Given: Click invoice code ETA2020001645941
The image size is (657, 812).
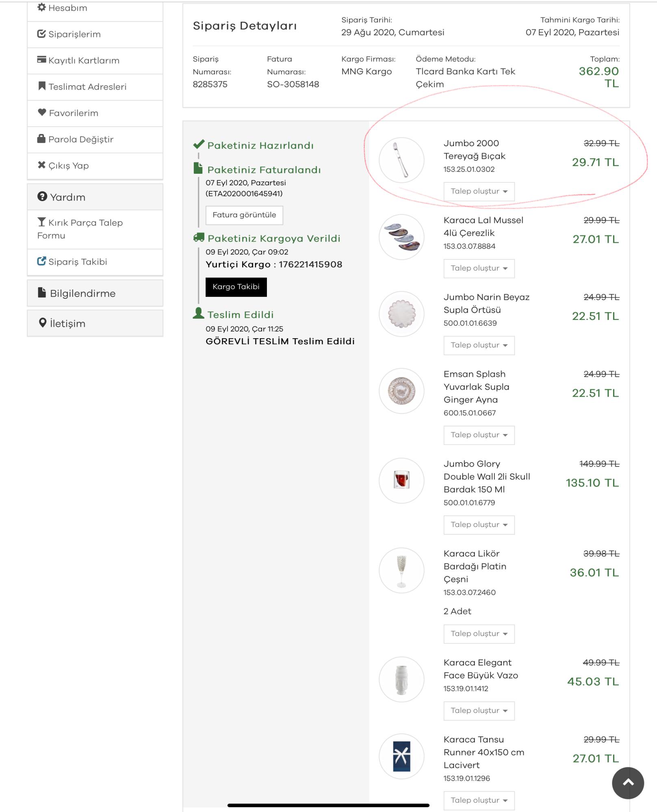Looking at the screenshot, I should pos(244,194).
